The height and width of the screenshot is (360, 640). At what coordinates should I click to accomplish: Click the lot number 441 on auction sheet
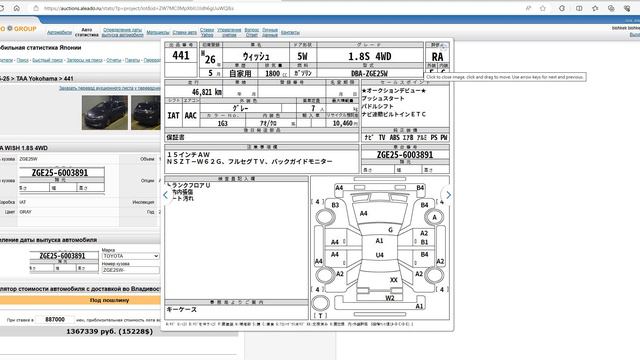tap(181, 56)
